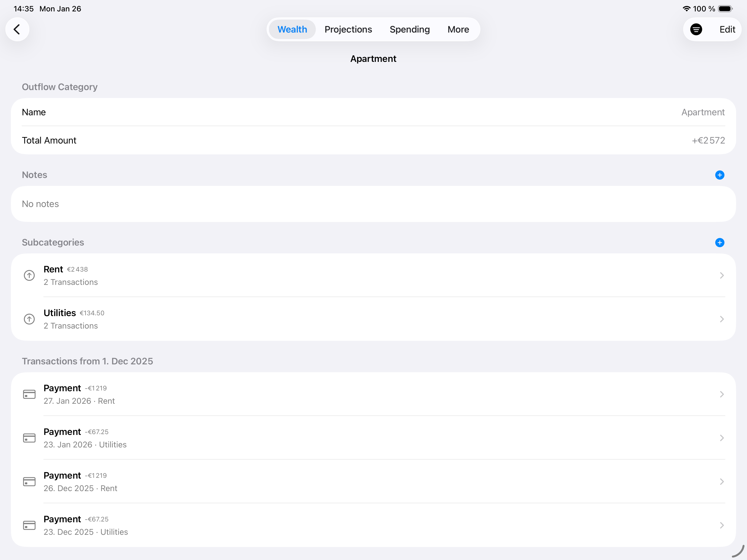Click the Utilities amount €134.50
The image size is (747, 560).
[92, 313]
